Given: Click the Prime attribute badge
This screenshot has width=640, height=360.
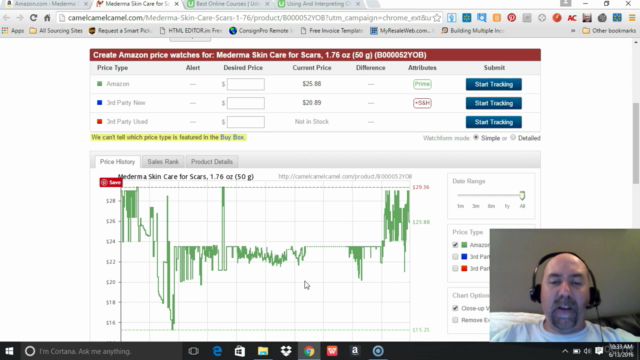Looking at the screenshot, I should tap(422, 84).
